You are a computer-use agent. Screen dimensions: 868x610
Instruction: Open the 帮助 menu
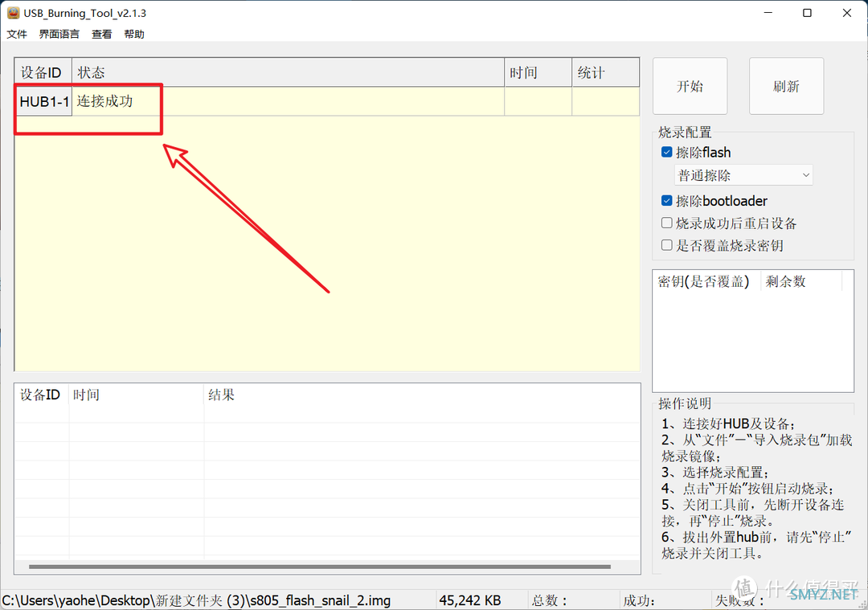(134, 35)
